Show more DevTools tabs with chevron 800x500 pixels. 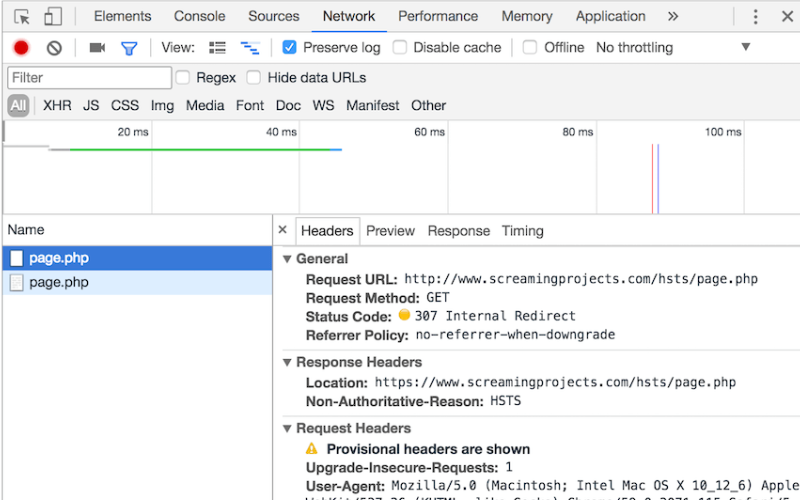[x=673, y=17]
